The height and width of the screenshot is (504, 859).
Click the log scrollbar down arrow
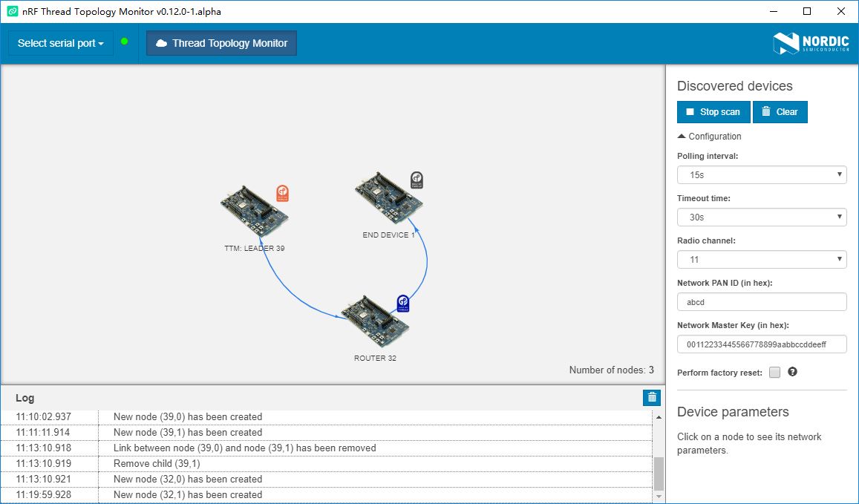(659, 497)
